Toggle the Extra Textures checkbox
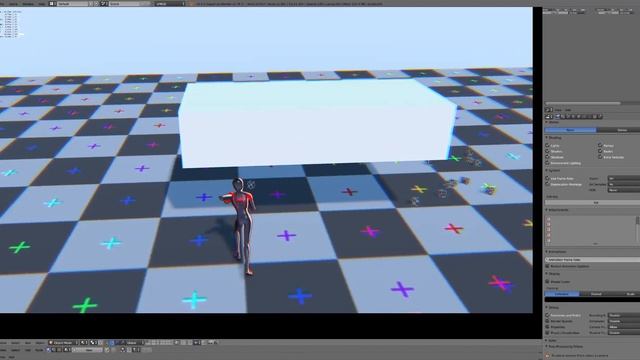This screenshot has width=640, height=360. (600, 157)
